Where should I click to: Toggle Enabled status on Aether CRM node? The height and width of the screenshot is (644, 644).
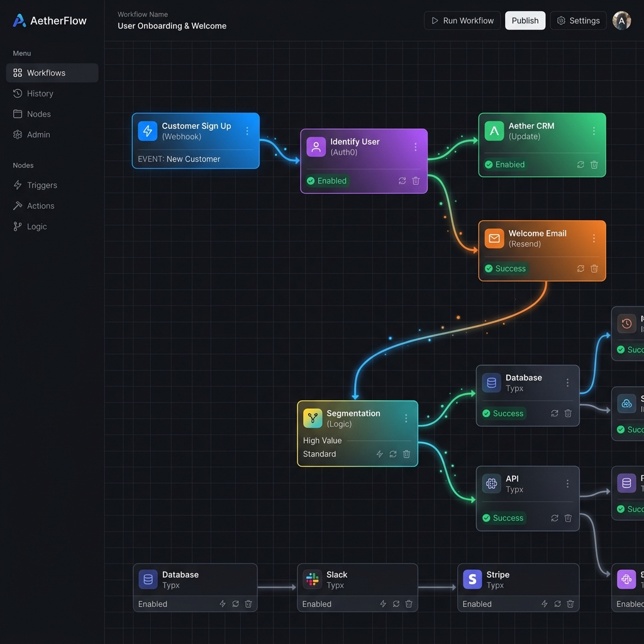click(505, 164)
